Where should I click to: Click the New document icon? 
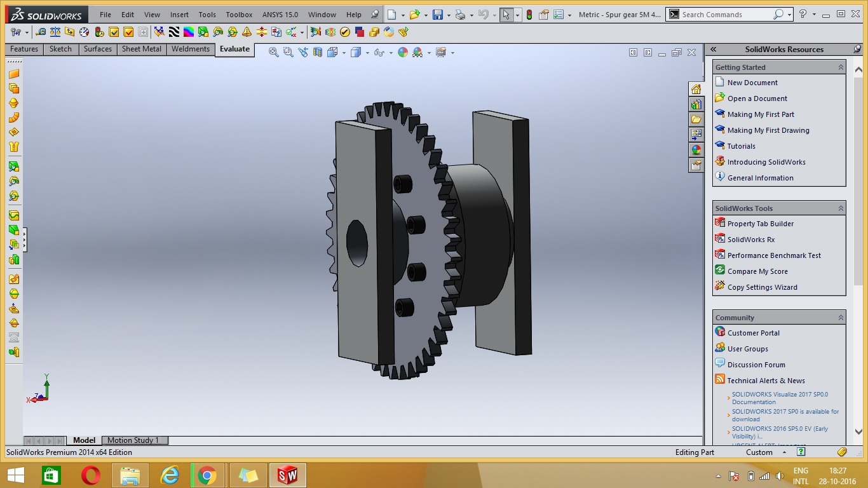pos(392,15)
